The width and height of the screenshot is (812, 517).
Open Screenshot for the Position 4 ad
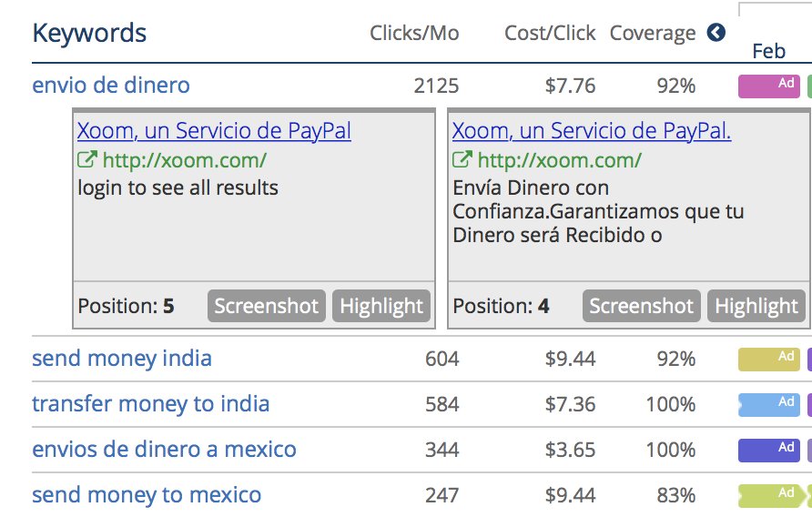(x=642, y=306)
